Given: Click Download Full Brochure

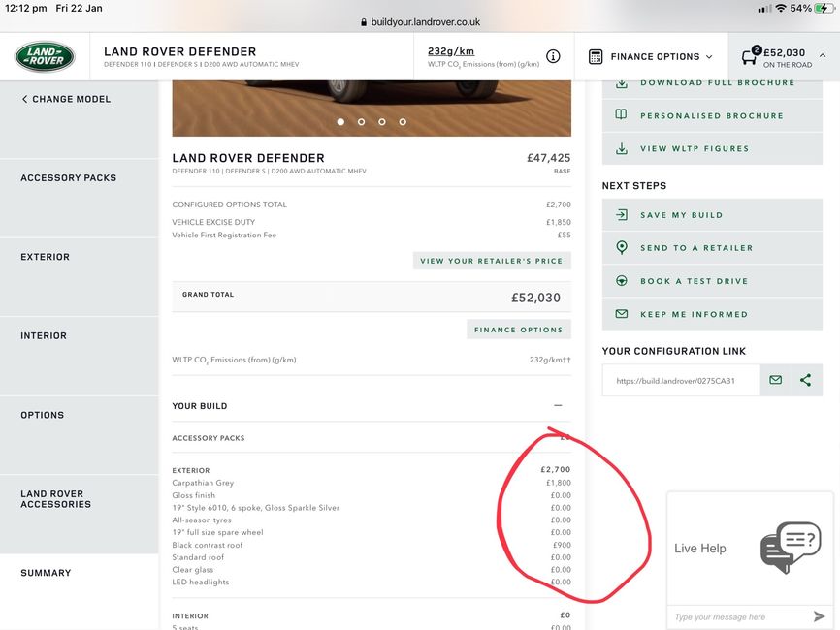Looking at the screenshot, I should pyautogui.click(x=712, y=89).
